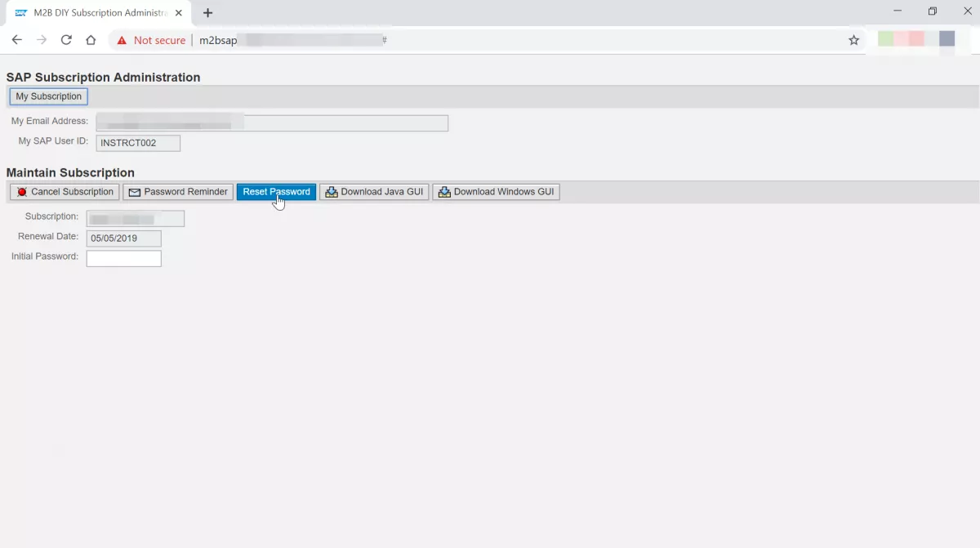Screen dimensions: 980x548
Task: Click the My Email Address label
Action: click(x=50, y=121)
